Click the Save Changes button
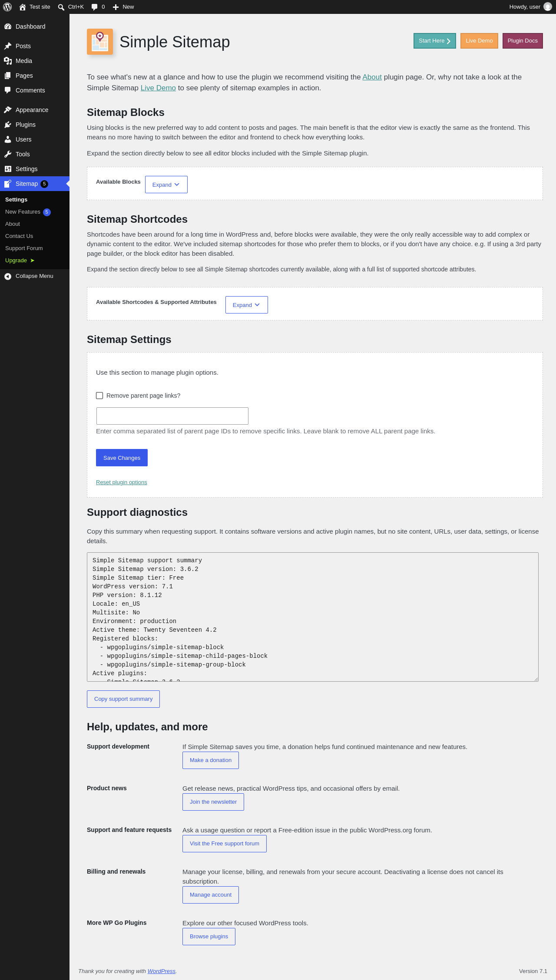556x980 pixels. pos(122,458)
